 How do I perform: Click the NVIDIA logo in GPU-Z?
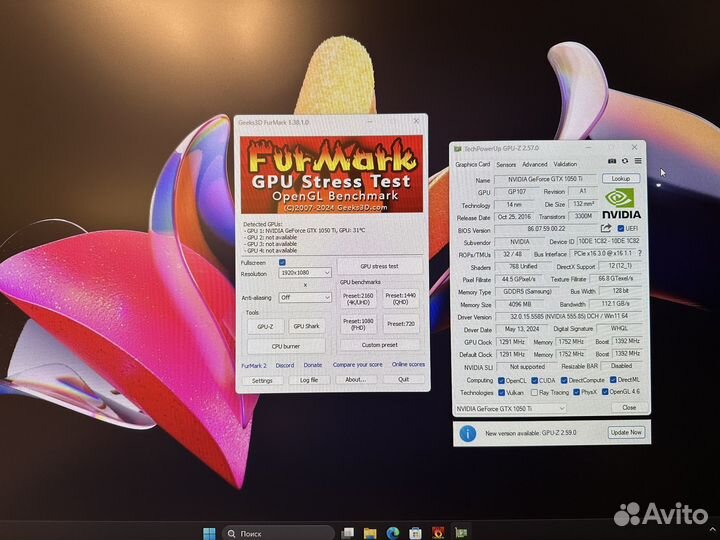pos(621,203)
